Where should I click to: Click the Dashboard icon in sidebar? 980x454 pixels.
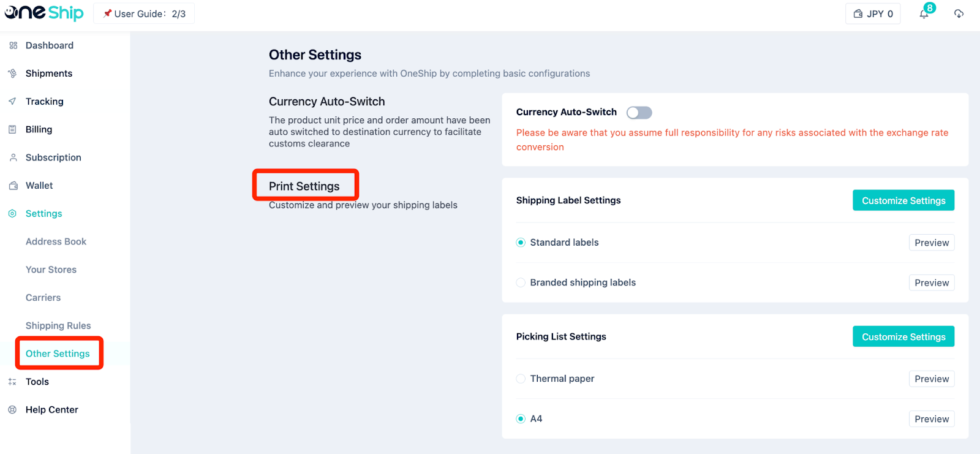(13, 45)
